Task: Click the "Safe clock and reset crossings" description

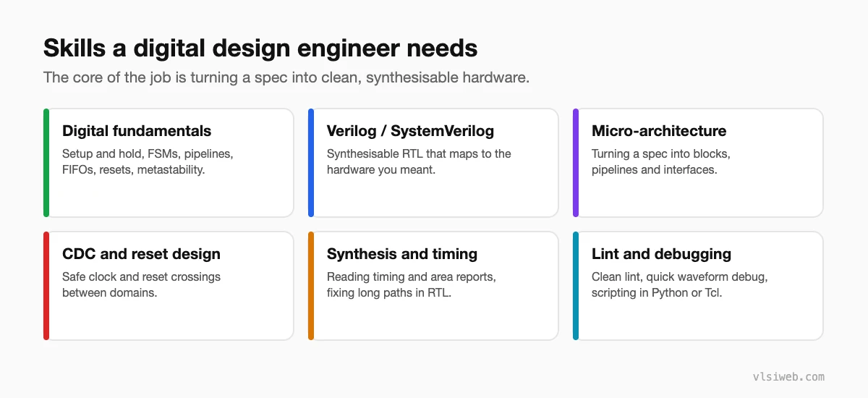Action: point(141,284)
